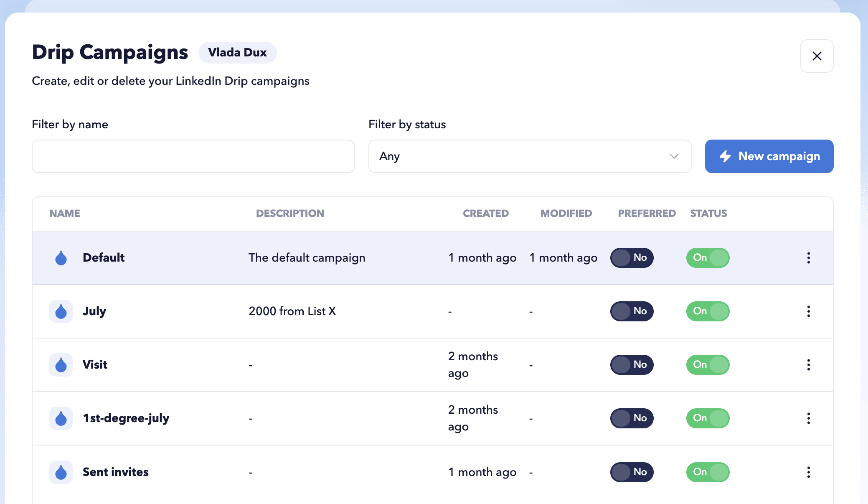Select the Sent invites campaign name

(x=116, y=472)
